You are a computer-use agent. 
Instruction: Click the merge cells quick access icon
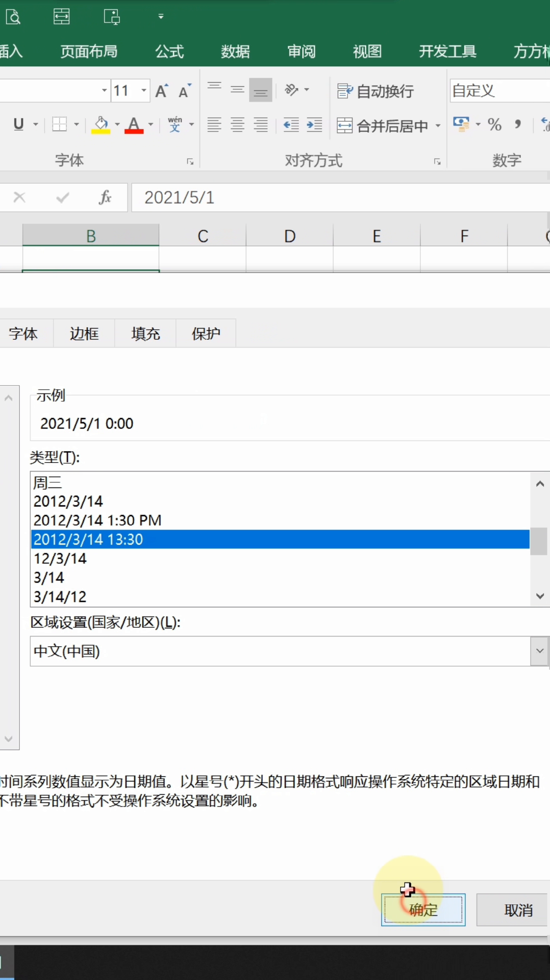pos(62,17)
